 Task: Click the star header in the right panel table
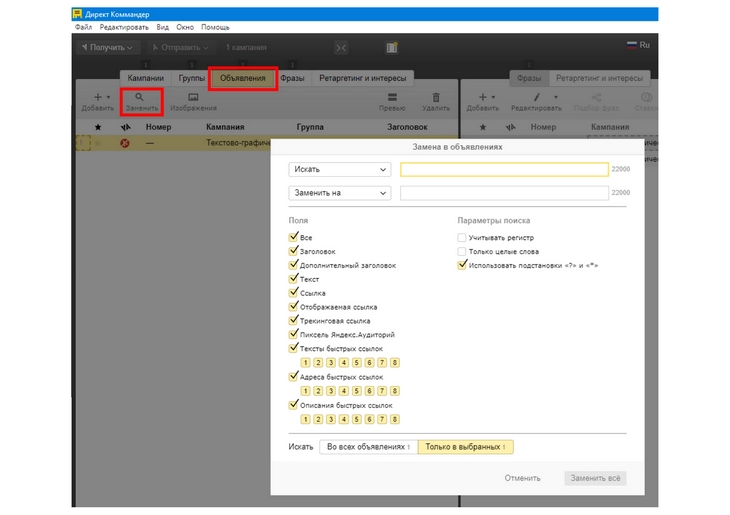(483, 127)
